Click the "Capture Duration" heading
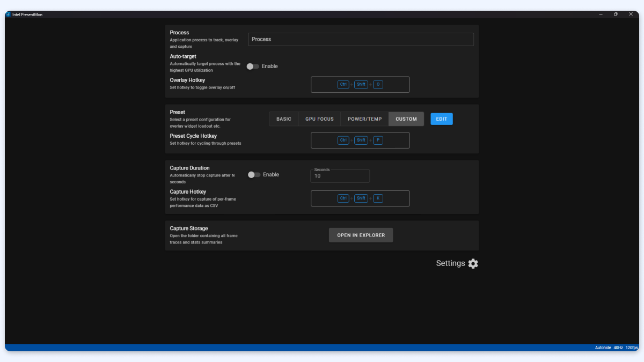Image resolution: width=644 pixels, height=362 pixels. tap(189, 168)
